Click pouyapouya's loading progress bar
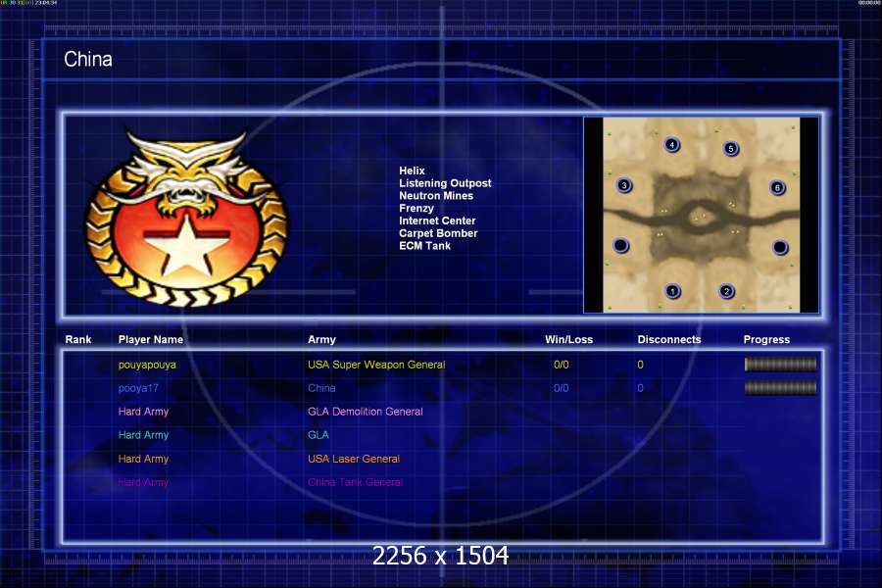 [780, 364]
